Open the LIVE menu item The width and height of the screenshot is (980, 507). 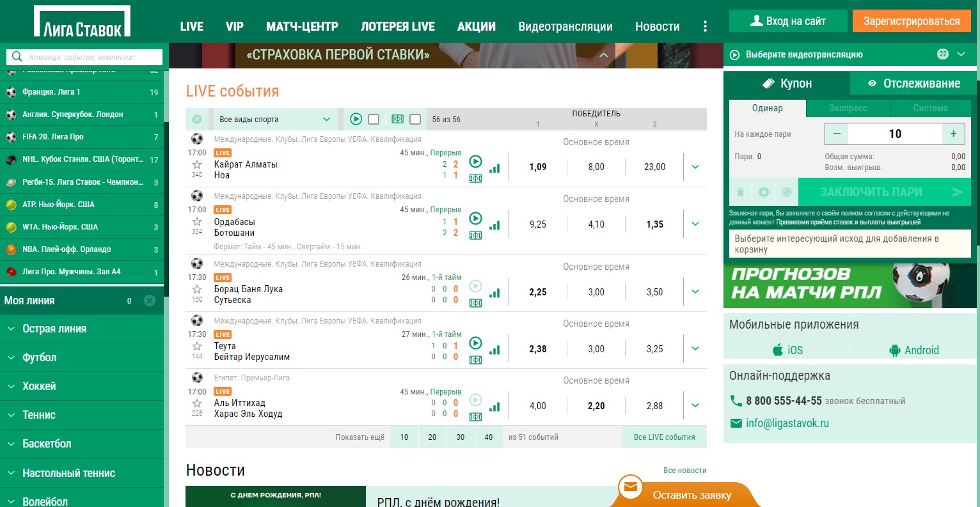[x=192, y=26]
